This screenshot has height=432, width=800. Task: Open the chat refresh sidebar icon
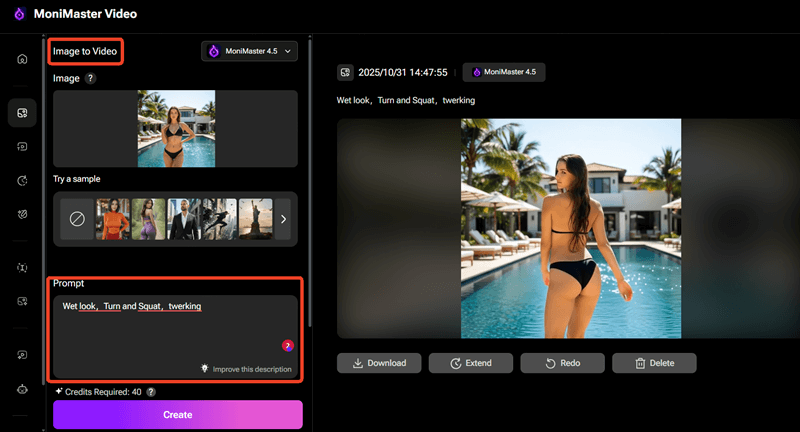coord(22,355)
